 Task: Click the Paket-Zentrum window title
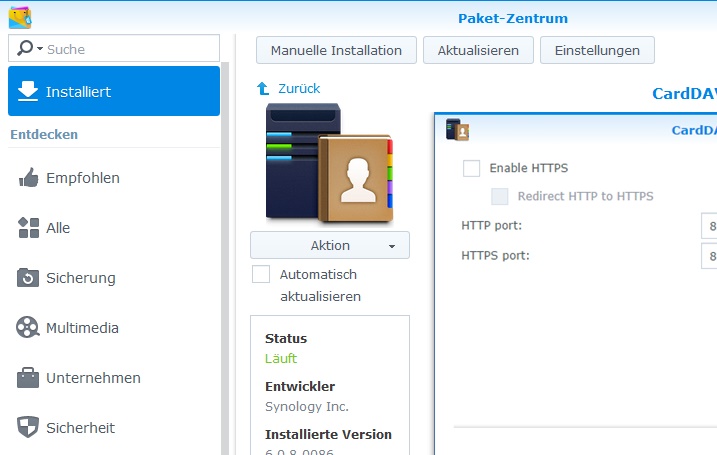(513, 18)
